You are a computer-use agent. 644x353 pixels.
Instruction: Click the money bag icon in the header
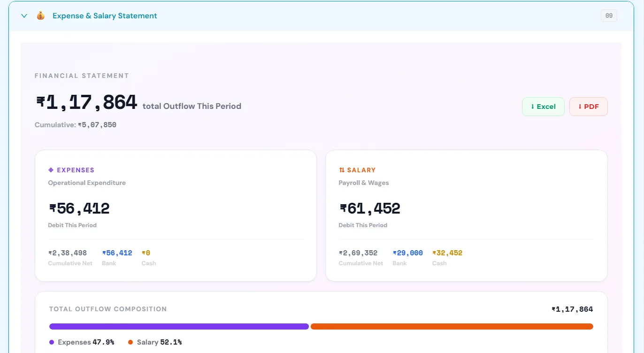[41, 16]
